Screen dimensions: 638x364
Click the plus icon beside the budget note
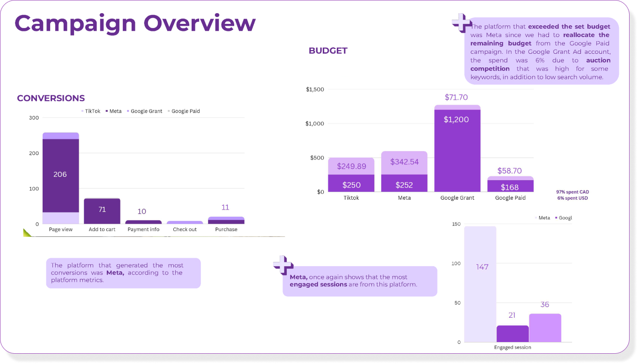pyautogui.click(x=461, y=22)
